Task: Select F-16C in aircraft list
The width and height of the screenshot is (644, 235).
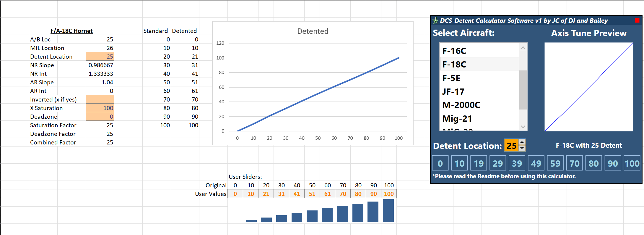Action: pos(480,51)
